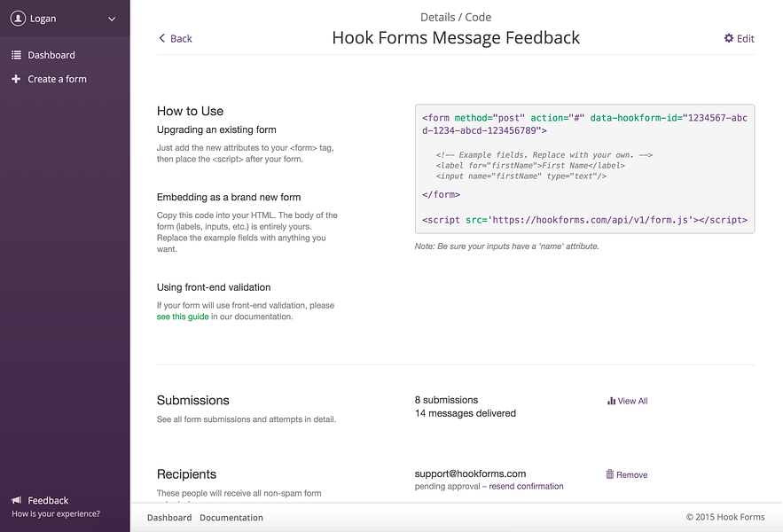Follow the 'see this guide' link
Viewport: 783px width, 532px height.
click(x=183, y=317)
